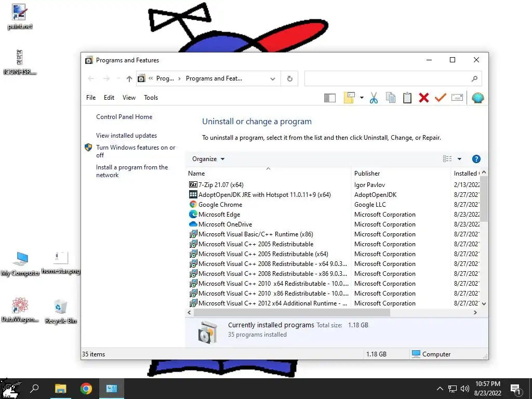Open Install a program from the network
This screenshot has height=399, width=532.
click(132, 171)
